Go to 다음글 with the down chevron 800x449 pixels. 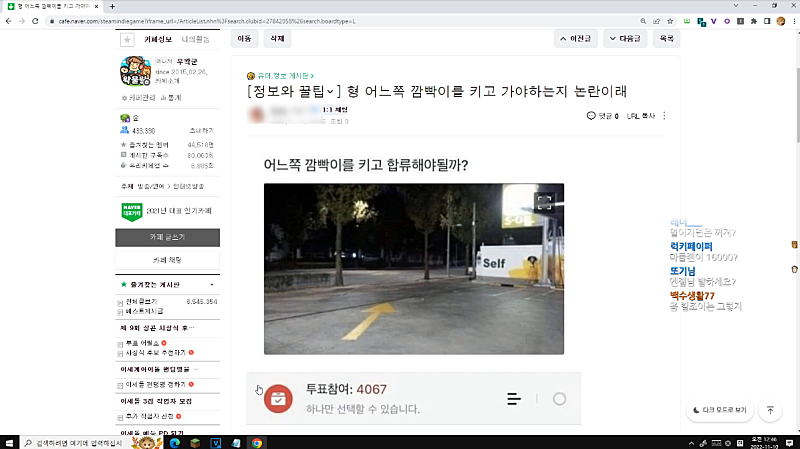click(625, 39)
